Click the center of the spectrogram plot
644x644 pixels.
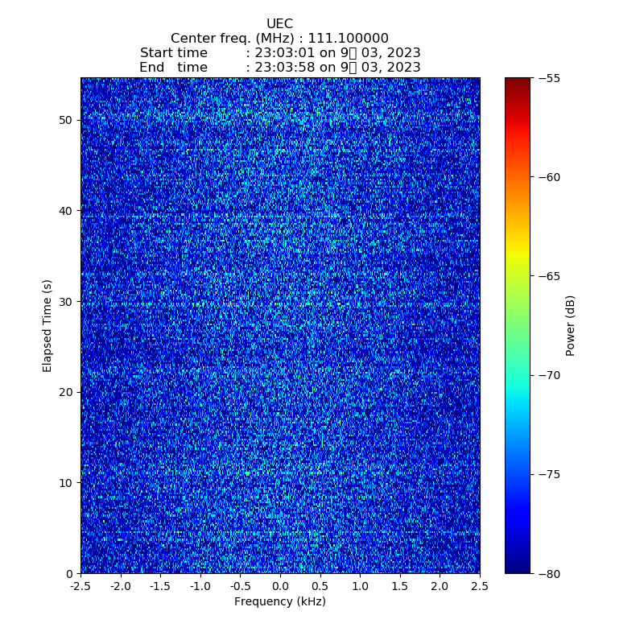[280, 325]
